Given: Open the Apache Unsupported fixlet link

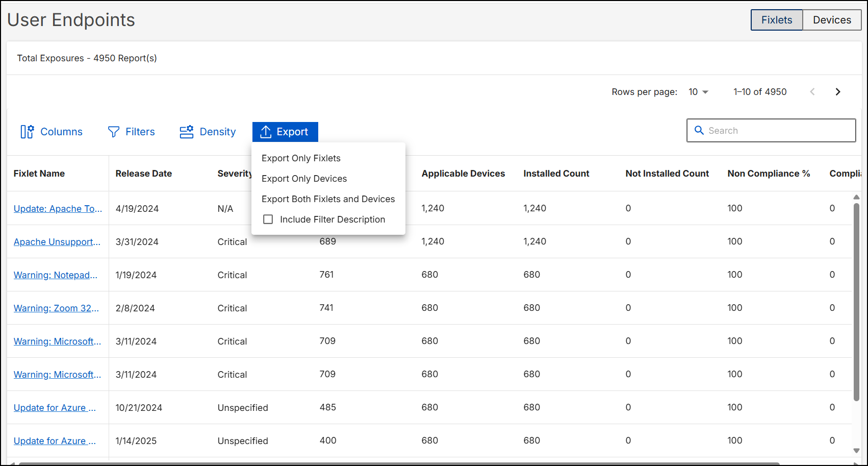Looking at the screenshot, I should [57, 241].
